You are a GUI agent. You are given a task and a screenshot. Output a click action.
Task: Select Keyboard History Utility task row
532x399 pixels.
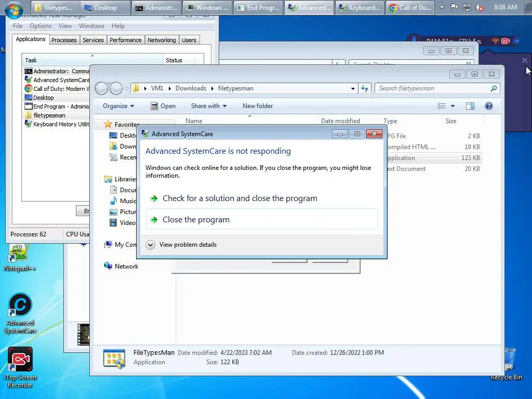pos(57,124)
